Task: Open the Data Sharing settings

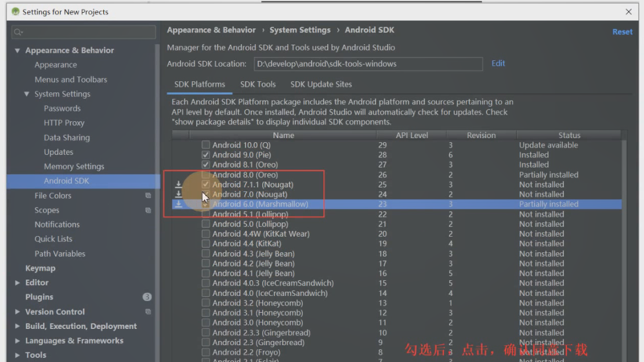Action: point(67,137)
